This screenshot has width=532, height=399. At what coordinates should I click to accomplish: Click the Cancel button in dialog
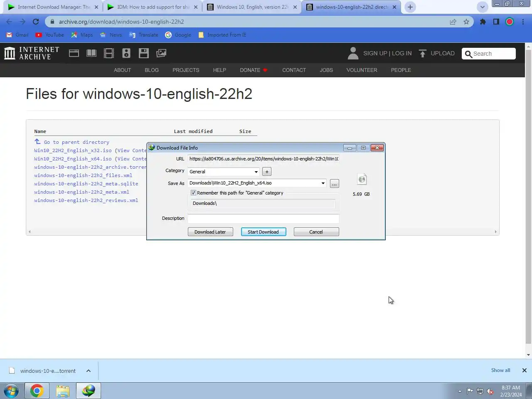click(316, 232)
